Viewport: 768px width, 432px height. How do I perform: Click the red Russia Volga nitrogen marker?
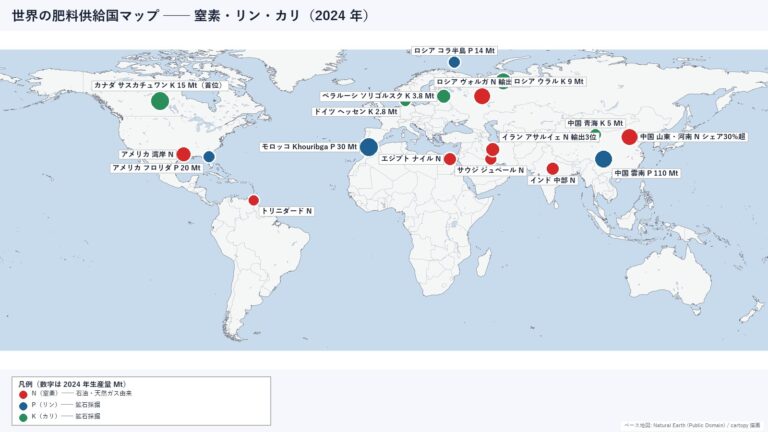point(482,96)
